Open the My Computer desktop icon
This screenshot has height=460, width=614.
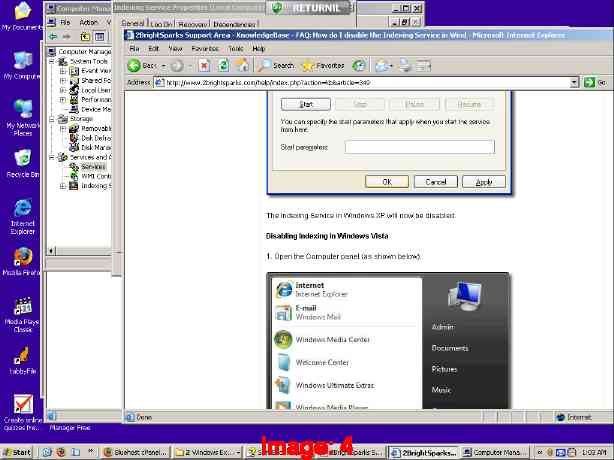click(x=22, y=65)
